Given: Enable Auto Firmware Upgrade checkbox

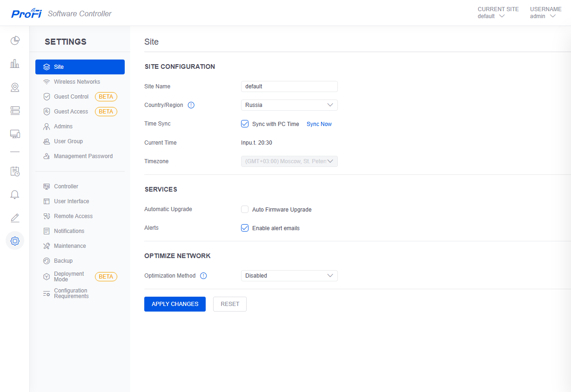Looking at the screenshot, I should pos(245,209).
